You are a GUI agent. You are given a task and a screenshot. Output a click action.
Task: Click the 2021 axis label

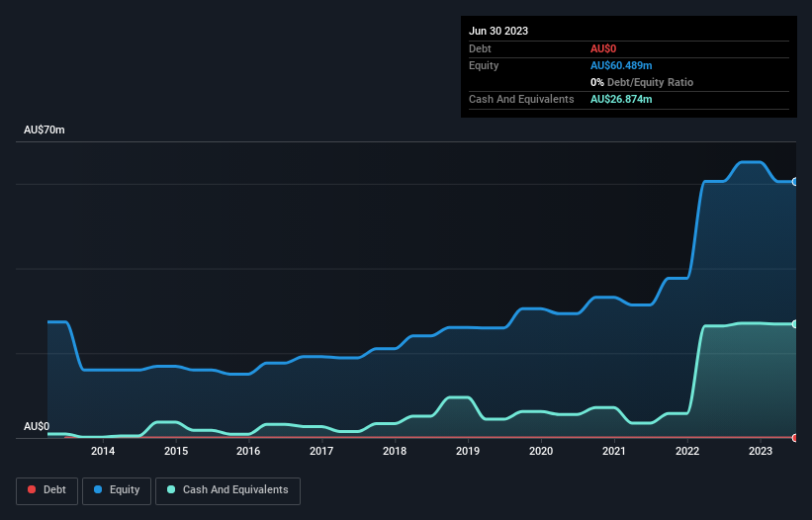click(614, 451)
